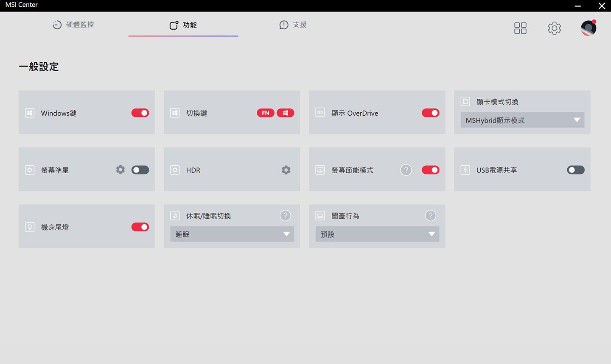611x364 pixels.
Task: Open the apps grid view icon
Action: click(x=520, y=28)
